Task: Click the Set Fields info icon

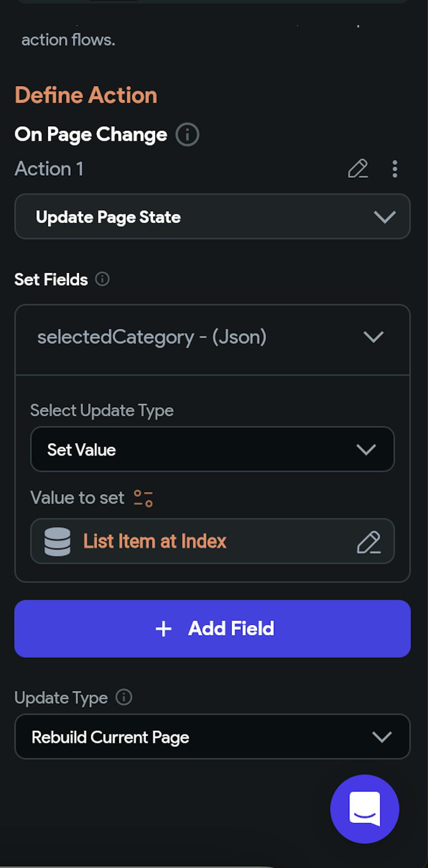Action: coord(102,279)
